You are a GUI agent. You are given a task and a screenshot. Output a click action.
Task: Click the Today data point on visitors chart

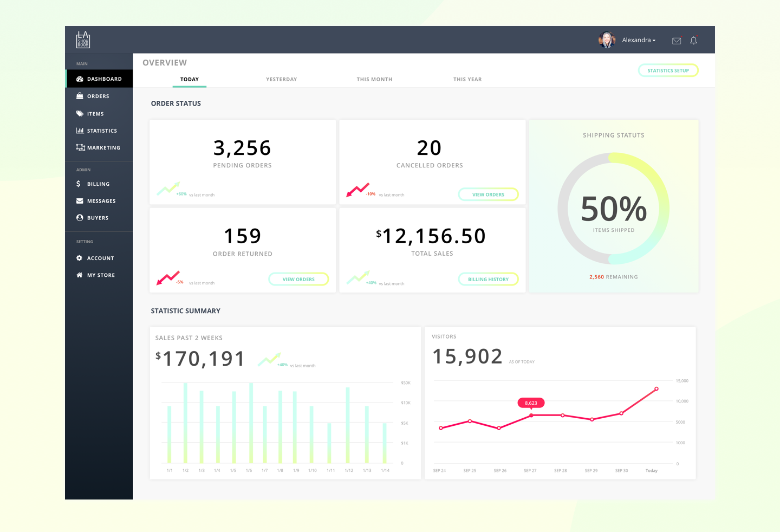[x=656, y=389]
